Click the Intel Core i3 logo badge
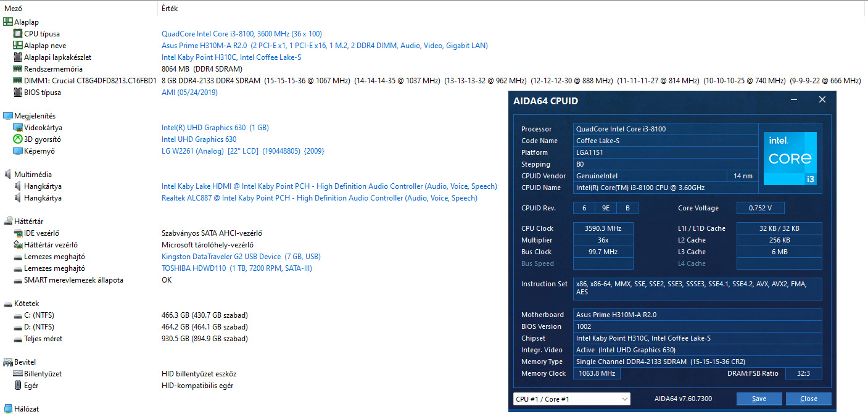The width and height of the screenshot is (868, 414). pos(790,159)
